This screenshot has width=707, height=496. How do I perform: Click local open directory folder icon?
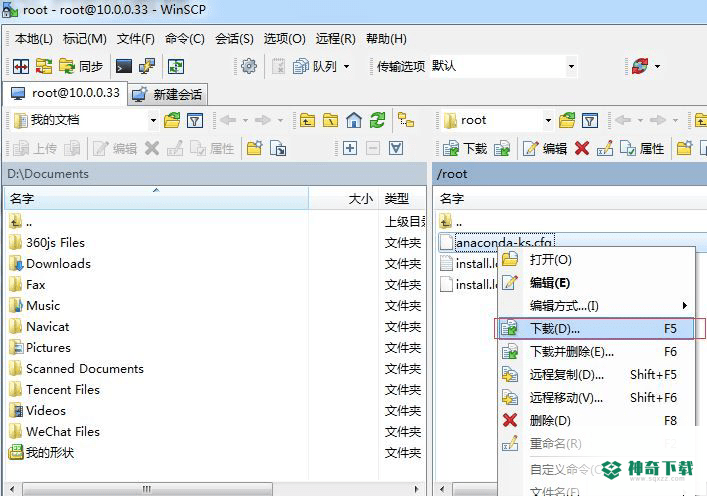(x=172, y=120)
